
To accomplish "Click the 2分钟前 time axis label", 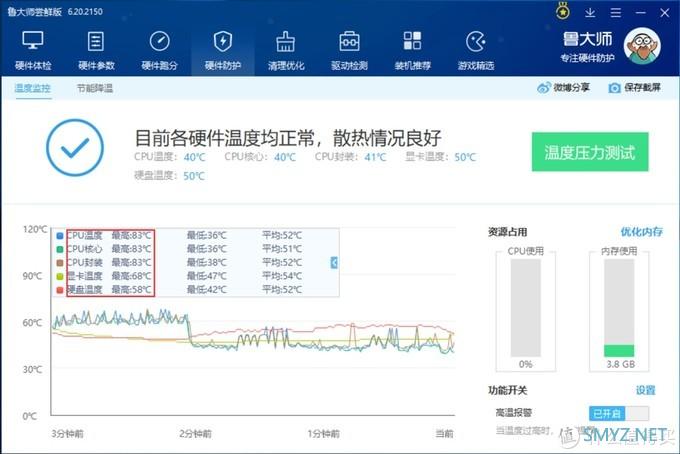I will [195, 434].
